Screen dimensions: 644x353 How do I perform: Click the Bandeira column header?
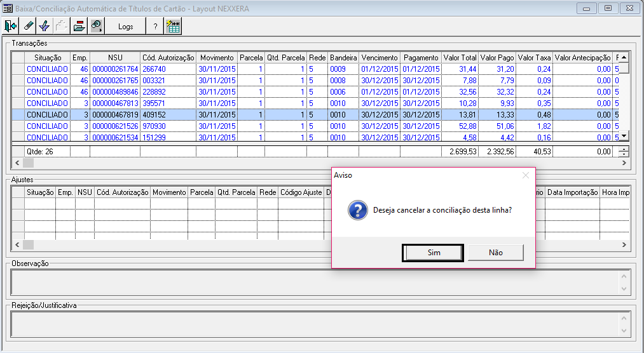(x=343, y=58)
